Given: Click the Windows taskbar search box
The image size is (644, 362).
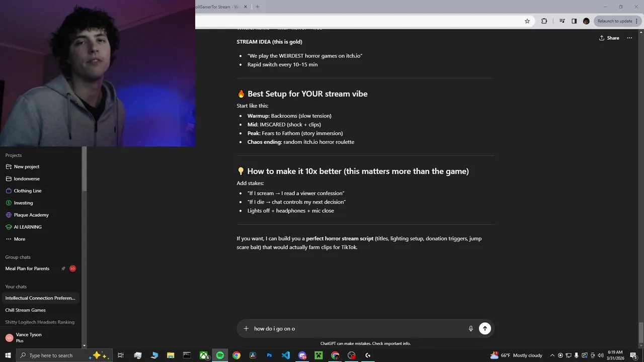Looking at the screenshot, I should coord(64,355).
